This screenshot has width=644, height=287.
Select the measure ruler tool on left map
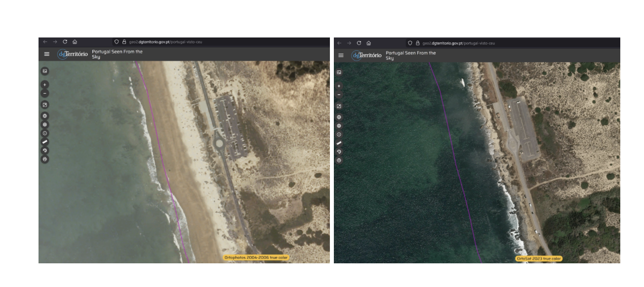point(45,142)
